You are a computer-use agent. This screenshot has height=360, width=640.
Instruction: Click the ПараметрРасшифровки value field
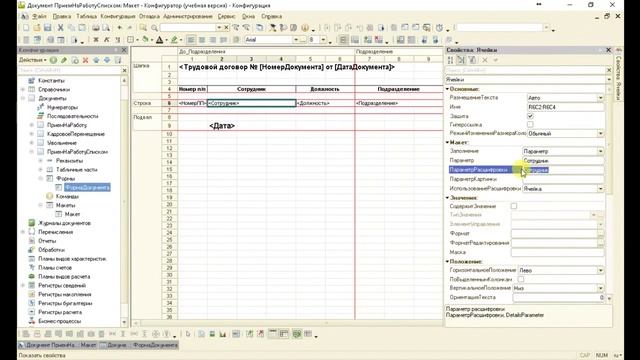[563, 170]
